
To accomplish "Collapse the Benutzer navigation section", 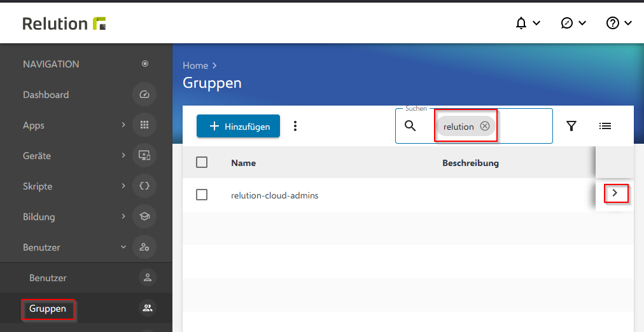I will pyautogui.click(x=123, y=247).
